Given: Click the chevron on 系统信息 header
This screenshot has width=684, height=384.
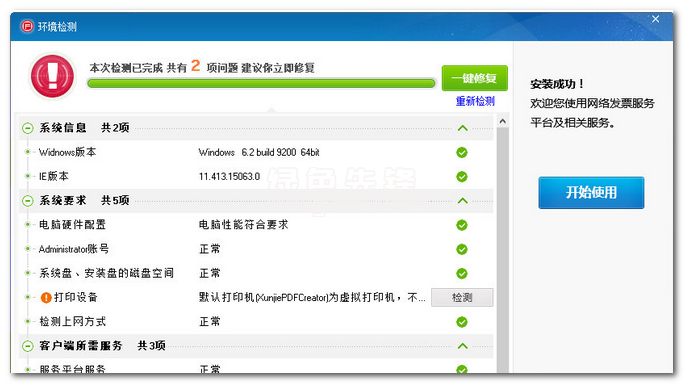Looking at the screenshot, I should point(462,128).
